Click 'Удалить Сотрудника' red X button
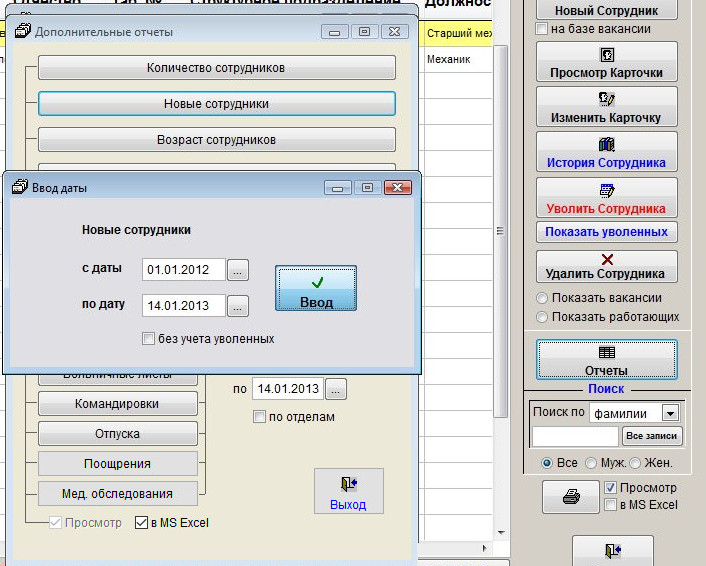Image resolution: width=706 pixels, height=566 pixels. pyautogui.click(x=606, y=266)
